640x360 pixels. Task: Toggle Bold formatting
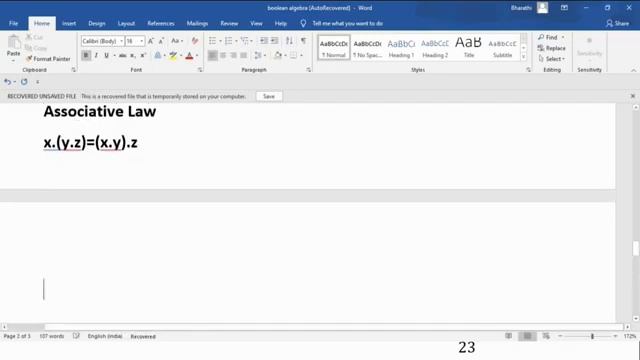(86, 56)
